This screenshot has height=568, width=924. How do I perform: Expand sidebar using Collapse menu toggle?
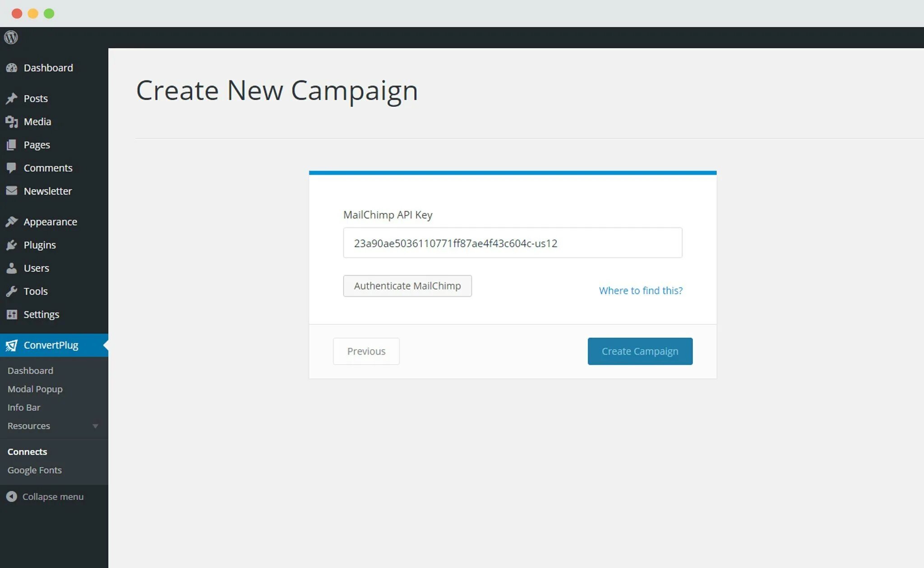point(45,496)
